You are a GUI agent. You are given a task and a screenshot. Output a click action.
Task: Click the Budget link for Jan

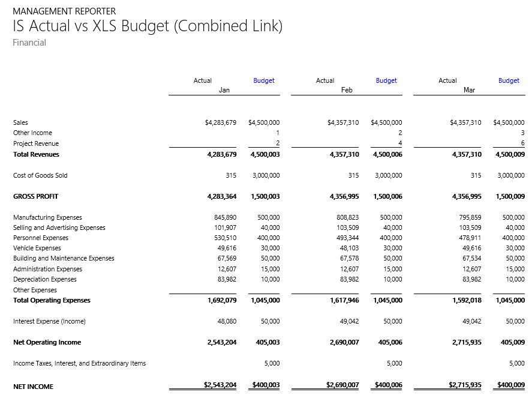click(263, 80)
